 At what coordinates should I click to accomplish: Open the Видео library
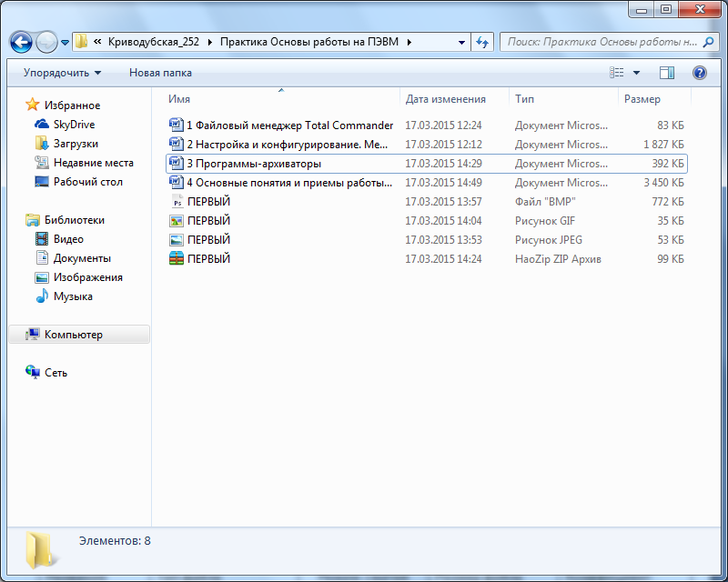[68, 239]
